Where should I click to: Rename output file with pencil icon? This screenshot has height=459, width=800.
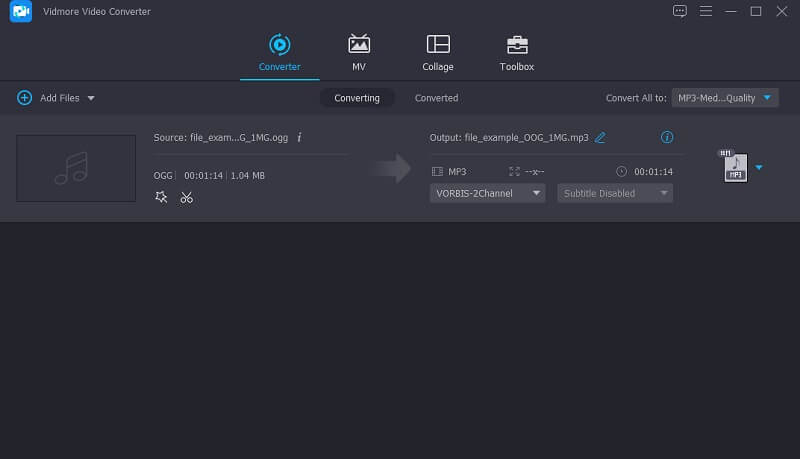(600, 137)
